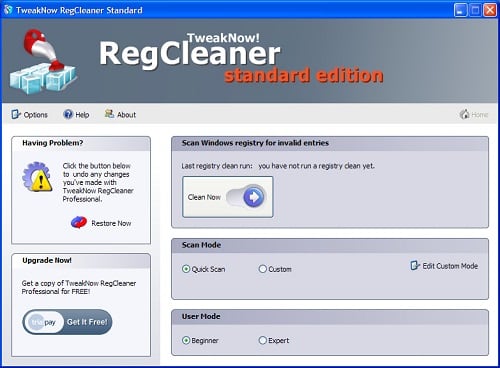Click the TweakNow title bar app icon

8,10
